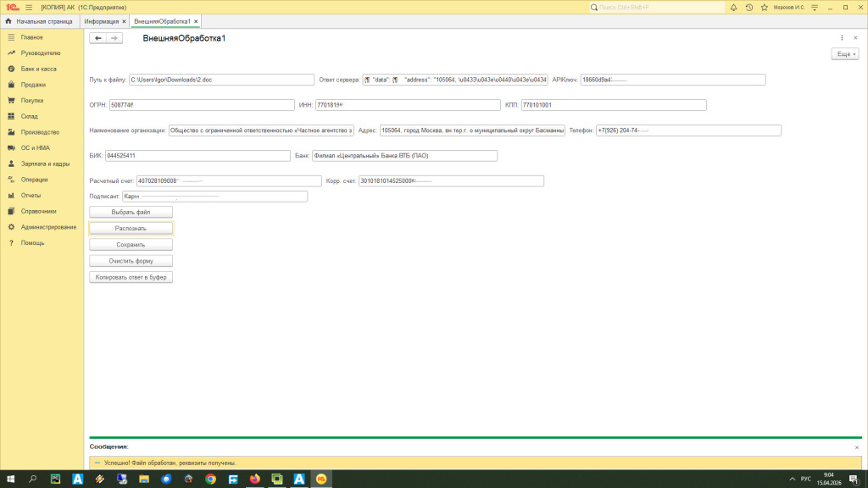The width and height of the screenshot is (868, 488).
Task: Click the Главное section icon
Action: coord(11,37)
